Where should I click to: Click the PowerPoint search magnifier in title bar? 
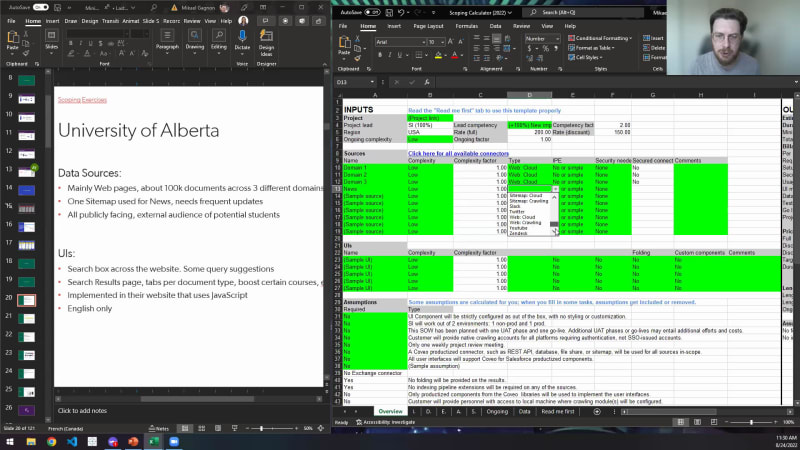[153, 8]
